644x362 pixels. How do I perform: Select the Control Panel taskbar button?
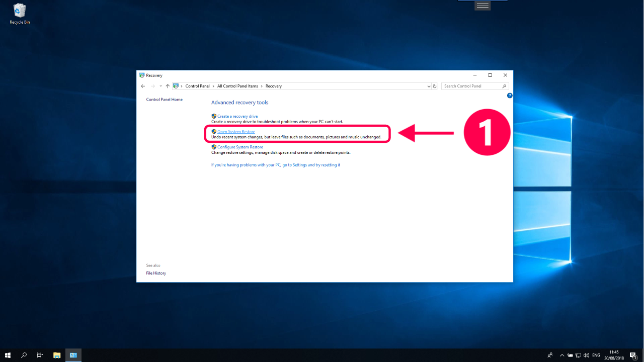(x=73, y=355)
